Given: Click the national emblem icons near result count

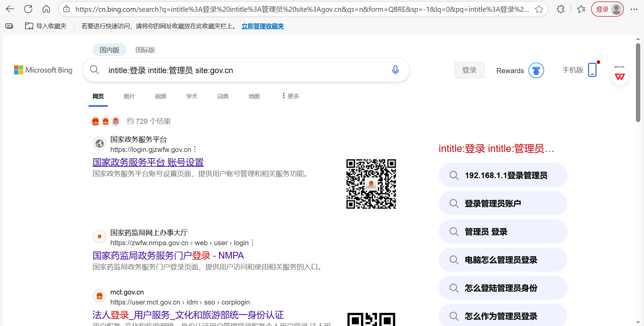Looking at the screenshot, I should [105, 121].
